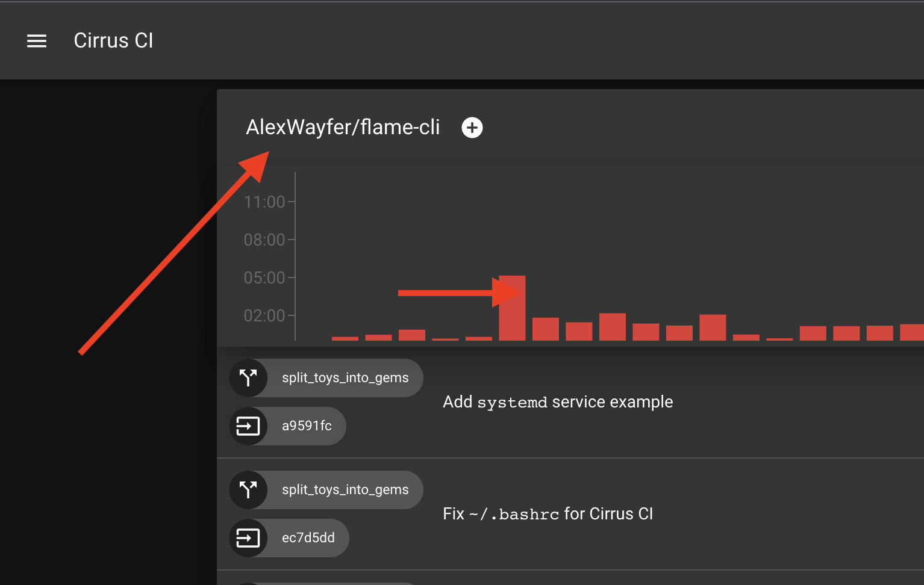The width and height of the screenshot is (924, 585).
Task: Click the Cirrus CI title
Action: (113, 41)
